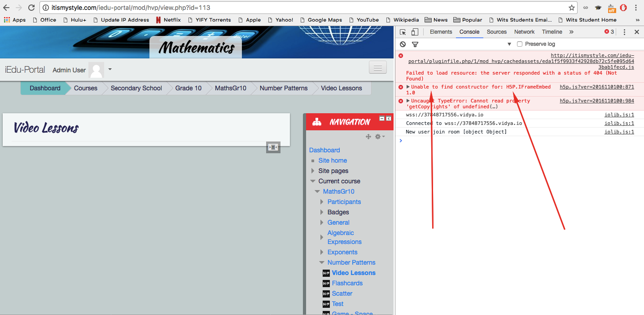Open the Dashboard link in Navigation
Screen dimensions: 644x315
(x=324, y=150)
